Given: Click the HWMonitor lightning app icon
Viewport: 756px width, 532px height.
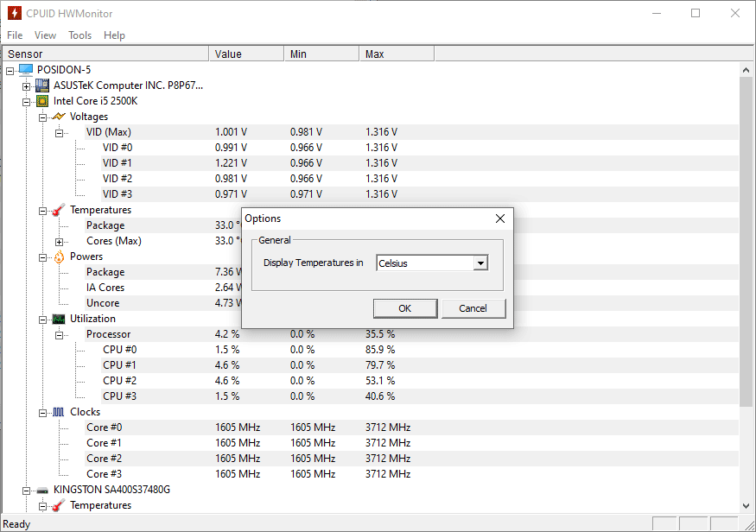Looking at the screenshot, I should [x=15, y=13].
